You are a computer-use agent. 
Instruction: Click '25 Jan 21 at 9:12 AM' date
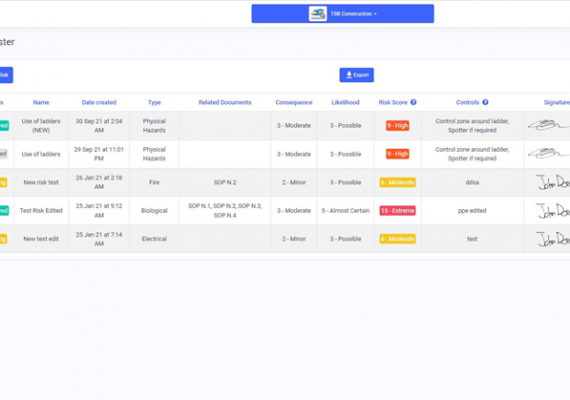(99, 211)
